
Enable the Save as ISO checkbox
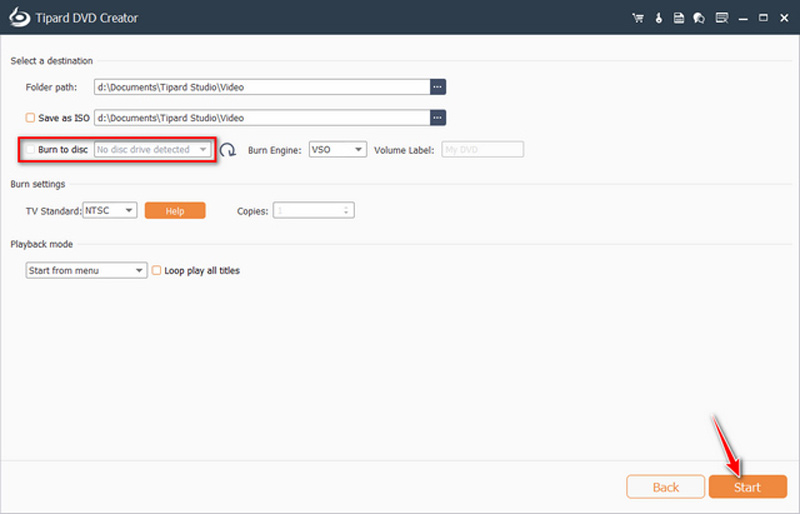[30, 118]
